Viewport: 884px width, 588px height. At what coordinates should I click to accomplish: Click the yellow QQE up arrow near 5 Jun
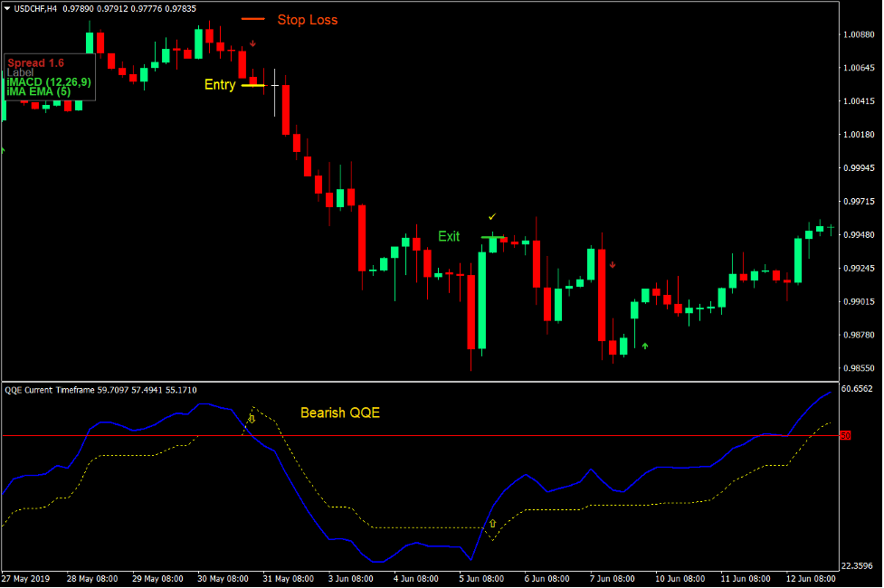(x=494, y=523)
